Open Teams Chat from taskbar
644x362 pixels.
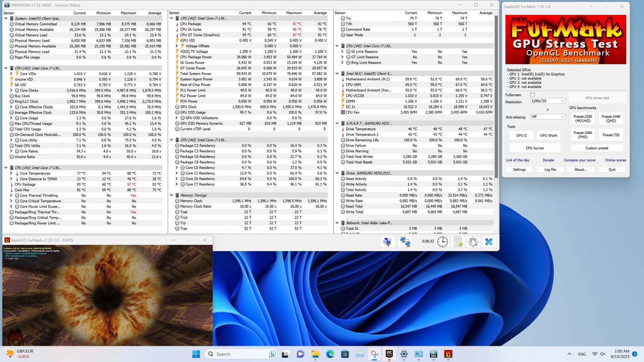click(x=300, y=354)
